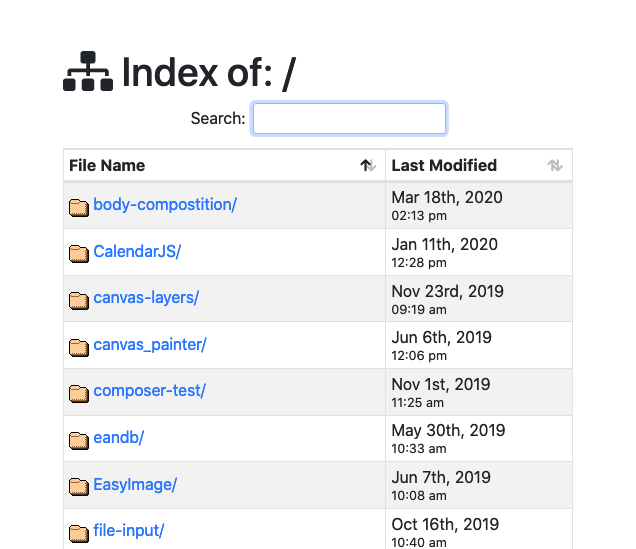Sort by File Name column arrows
Viewport: 636px width, 549px height.
[x=368, y=165]
